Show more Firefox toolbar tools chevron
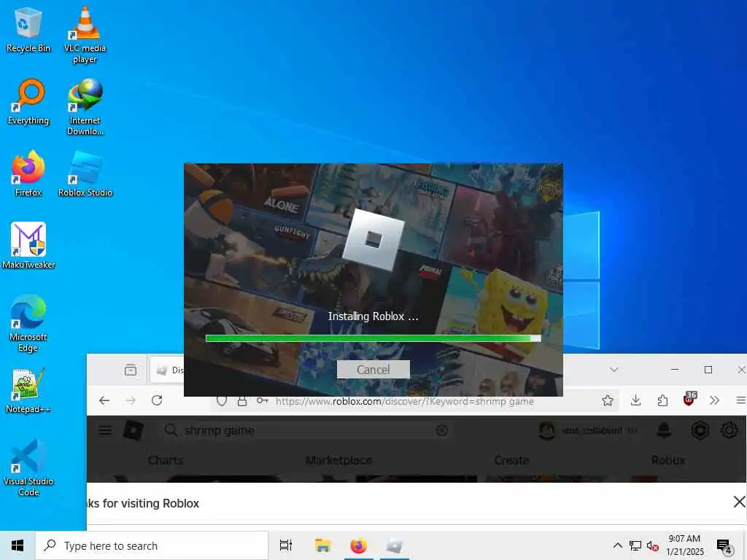Viewport: 747px width, 560px height. click(x=714, y=400)
